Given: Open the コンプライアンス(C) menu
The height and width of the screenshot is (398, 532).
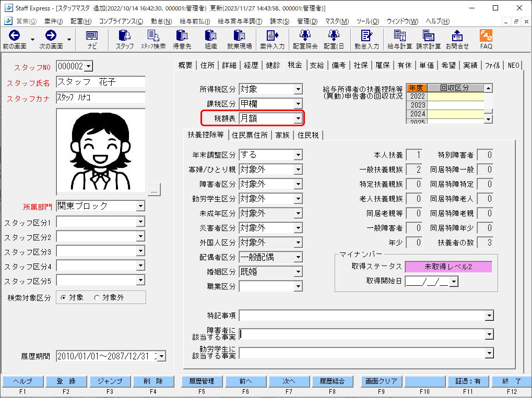Looking at the screenshot, I should pos(121,21).
